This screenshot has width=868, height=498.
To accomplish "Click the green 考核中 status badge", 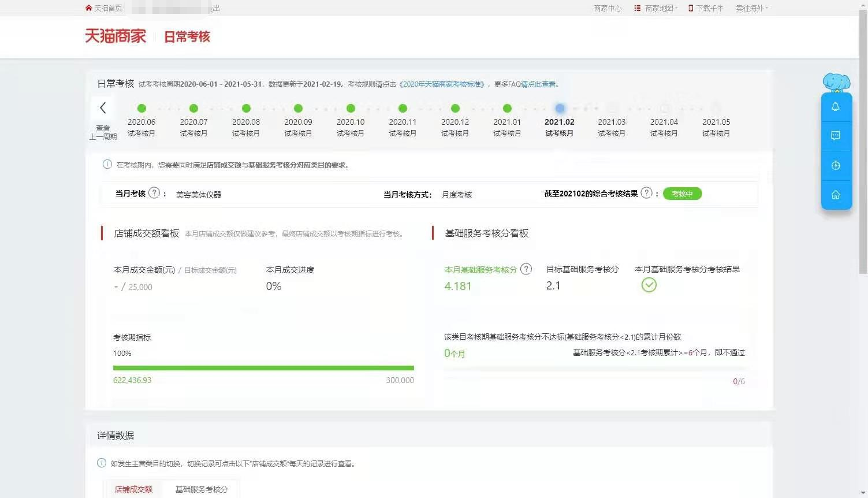I will pyautogui.click(x=682, y=194).
